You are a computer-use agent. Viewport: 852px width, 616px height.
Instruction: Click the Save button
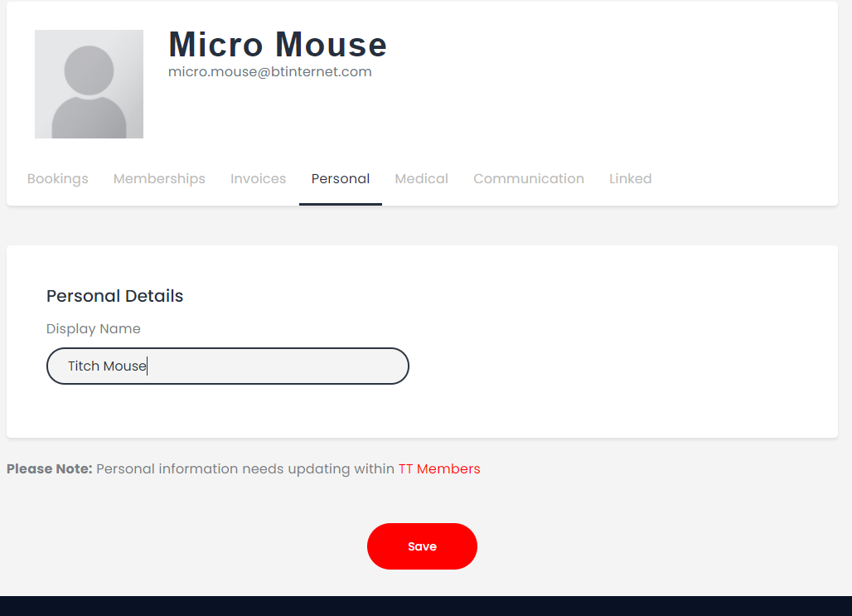(x=422, y=546)
